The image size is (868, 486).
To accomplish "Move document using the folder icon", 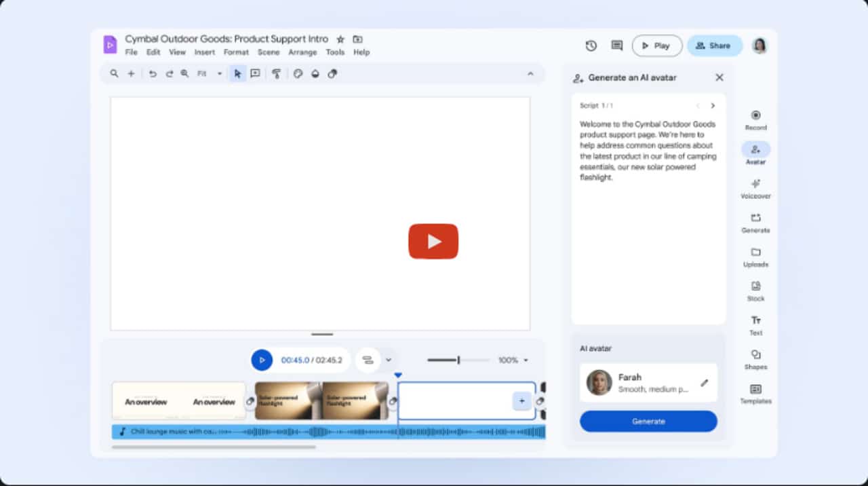I will click(358, 39).
